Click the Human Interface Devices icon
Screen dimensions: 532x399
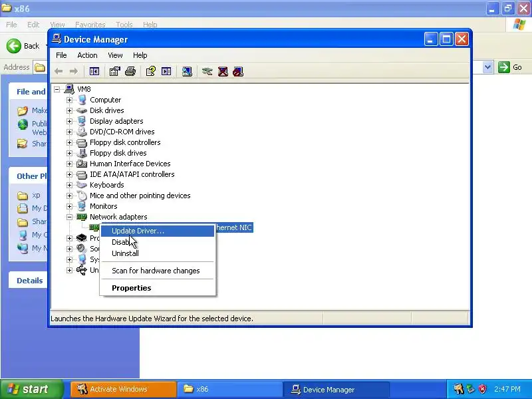point(81,164)
